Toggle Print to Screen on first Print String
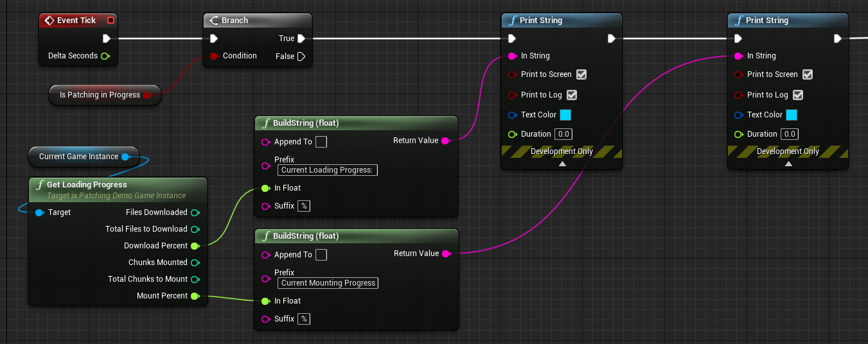868x344 pixels. pyautogui.click(x=581, y=74)
